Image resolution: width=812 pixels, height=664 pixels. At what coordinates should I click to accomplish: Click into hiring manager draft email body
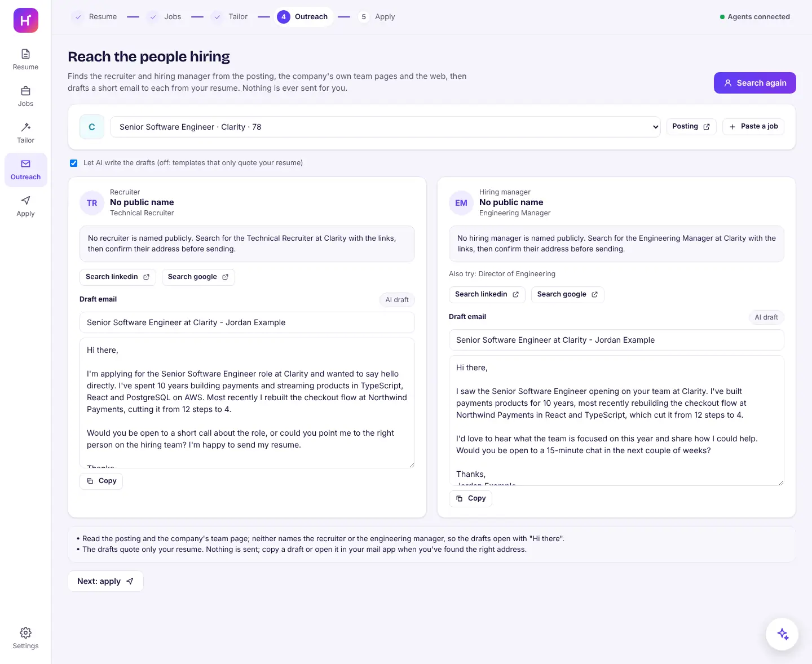click(x=616, y=420)
